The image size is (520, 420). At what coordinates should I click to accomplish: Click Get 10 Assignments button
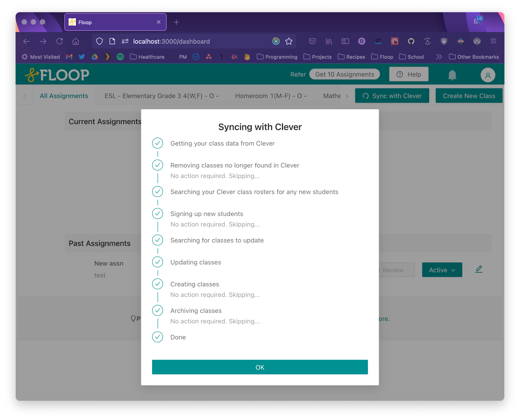click(x=344, y=74)
